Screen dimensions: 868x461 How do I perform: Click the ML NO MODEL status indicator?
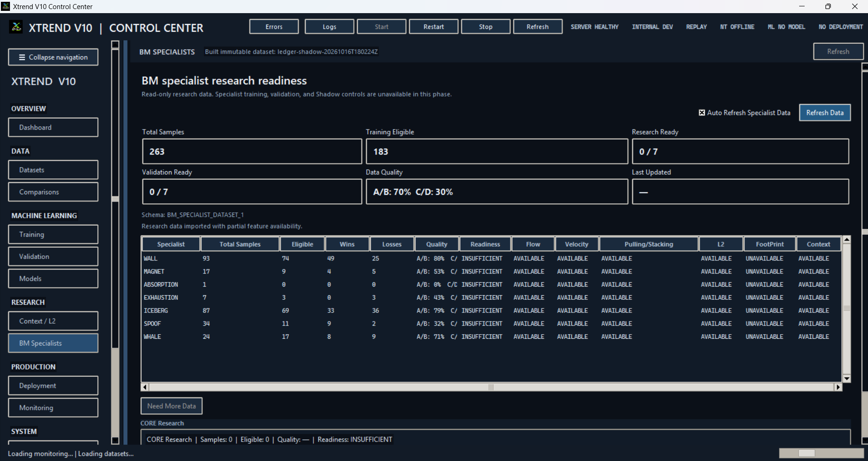(786, 27)
